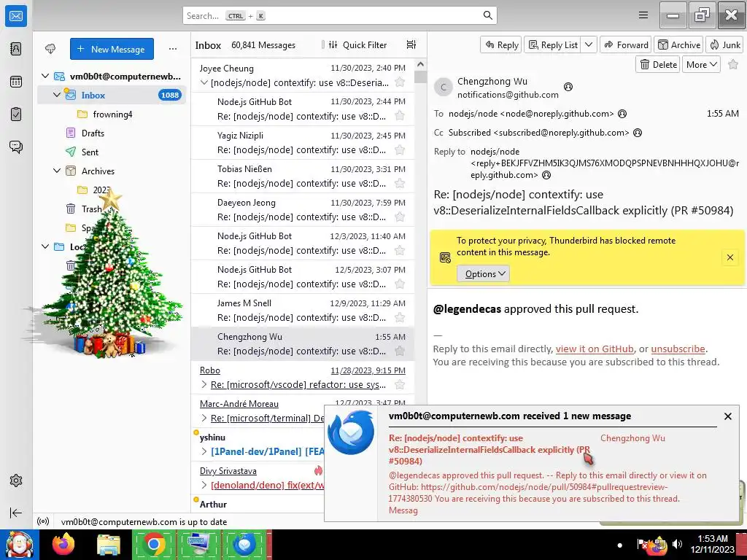This screenshot has height=560, width=747.
Task: Click the volume tray icon
Action: (x=678, y=543)
